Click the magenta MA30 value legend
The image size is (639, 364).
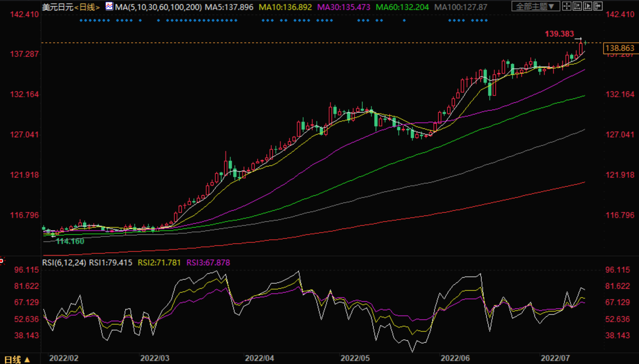(344, 7)
